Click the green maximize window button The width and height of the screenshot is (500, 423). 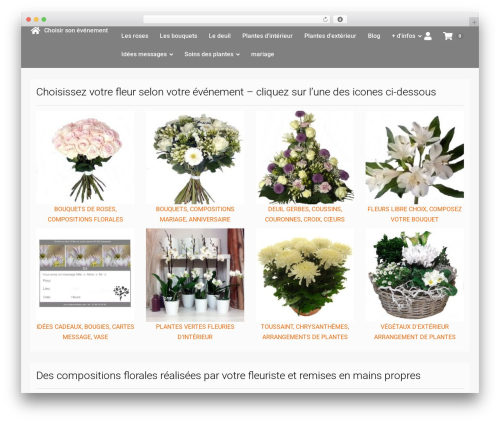click(x=44, y=19)
